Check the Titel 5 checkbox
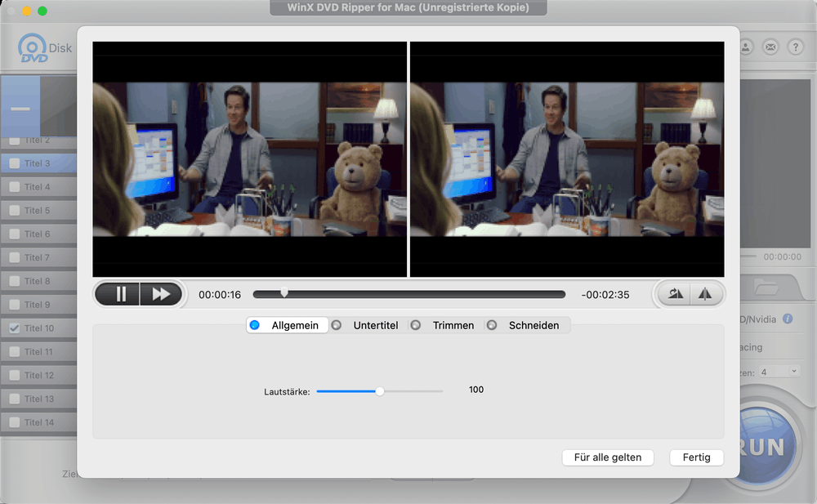The image size is (817, 504). (x=15, y=210)
